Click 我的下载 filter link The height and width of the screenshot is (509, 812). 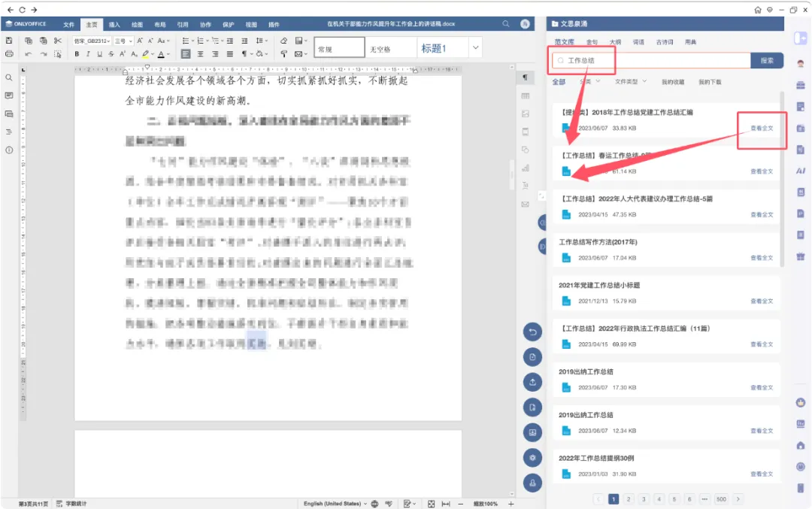click(x=710, y=82)
